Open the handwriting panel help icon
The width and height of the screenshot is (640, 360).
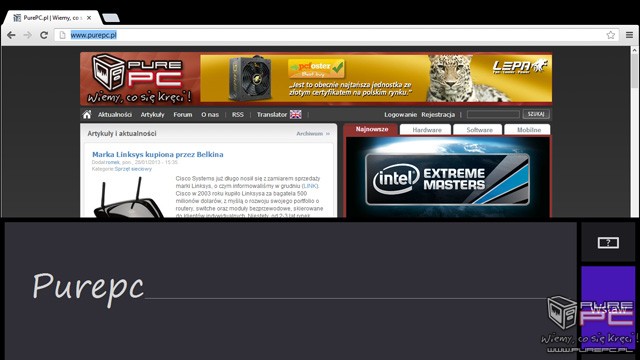(608, 243)
